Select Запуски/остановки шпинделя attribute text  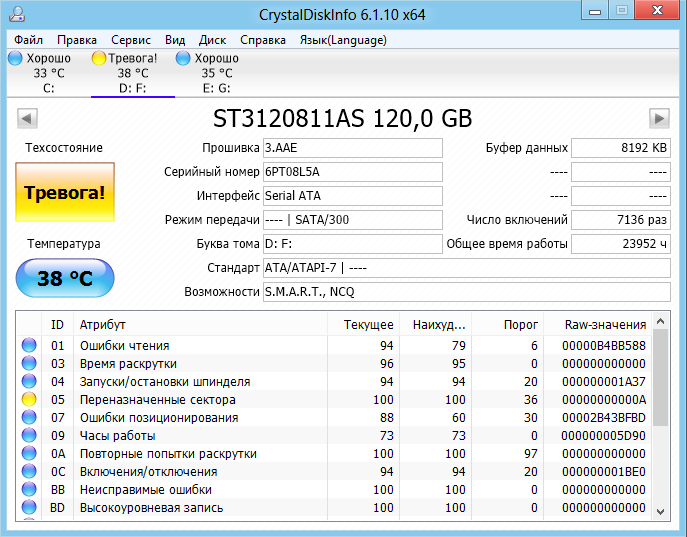click(165, 382)
